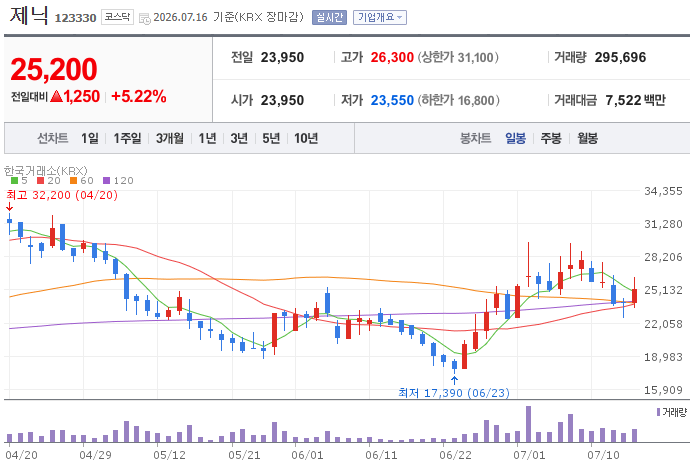Click the green 5-day moving average swatch
This screenshot has width=690, height=462.
(x=15, y=180)
